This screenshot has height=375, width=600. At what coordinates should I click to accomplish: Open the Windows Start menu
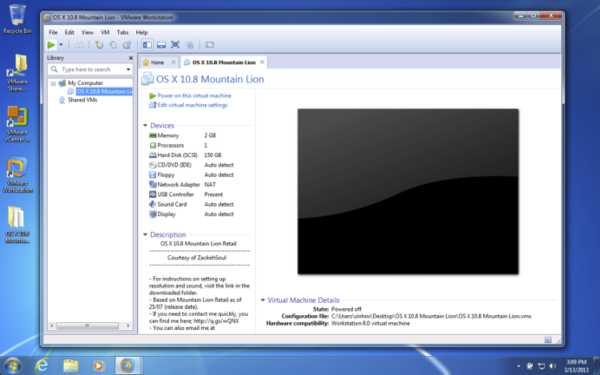coord(12,366)
